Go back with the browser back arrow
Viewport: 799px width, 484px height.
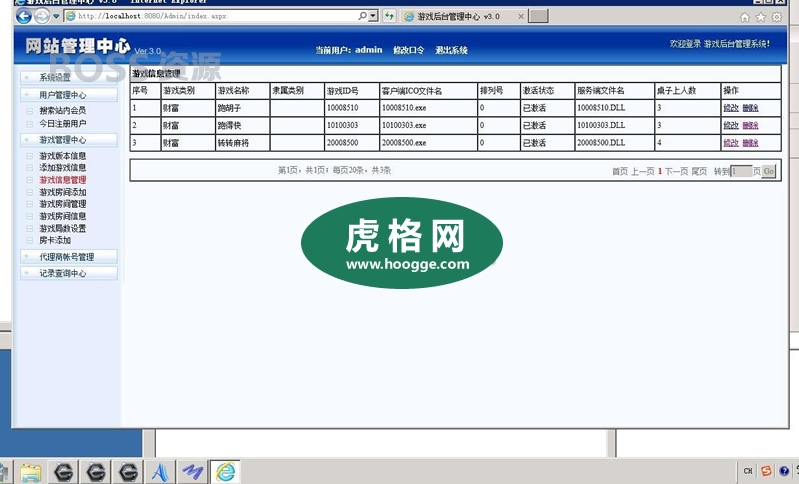[23, 16]
